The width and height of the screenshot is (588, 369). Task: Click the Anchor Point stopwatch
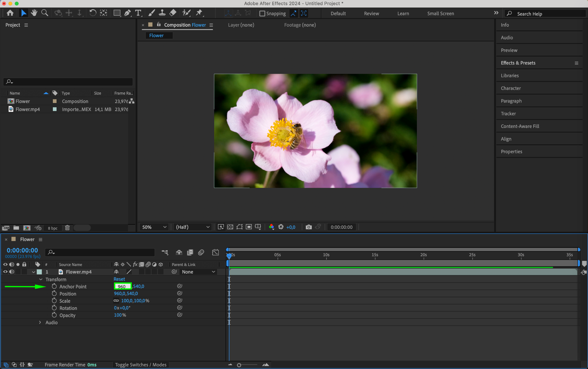point(54,286)
